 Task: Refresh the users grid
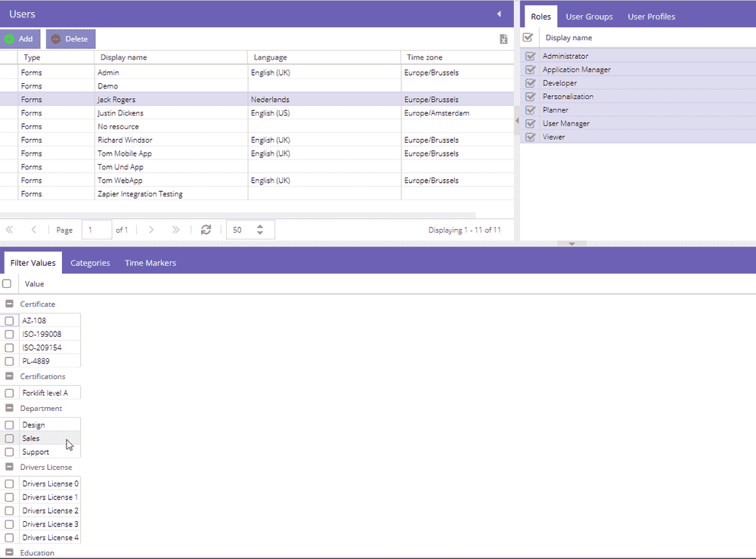(x=206, y=230)
